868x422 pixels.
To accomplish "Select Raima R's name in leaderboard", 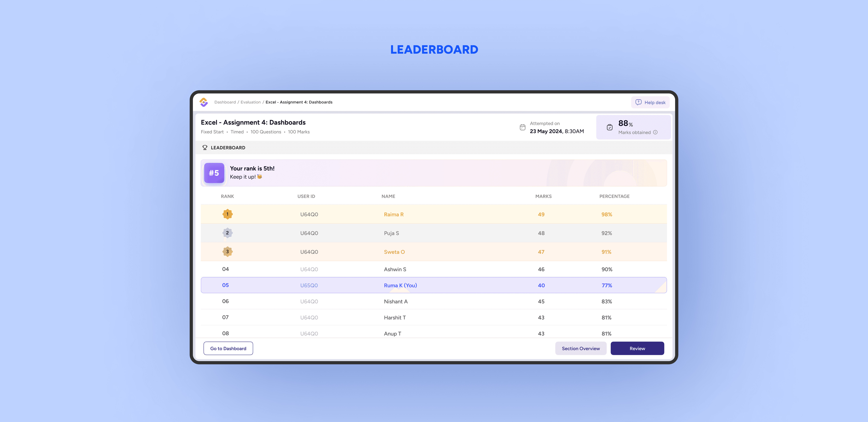I will point(394,214).
